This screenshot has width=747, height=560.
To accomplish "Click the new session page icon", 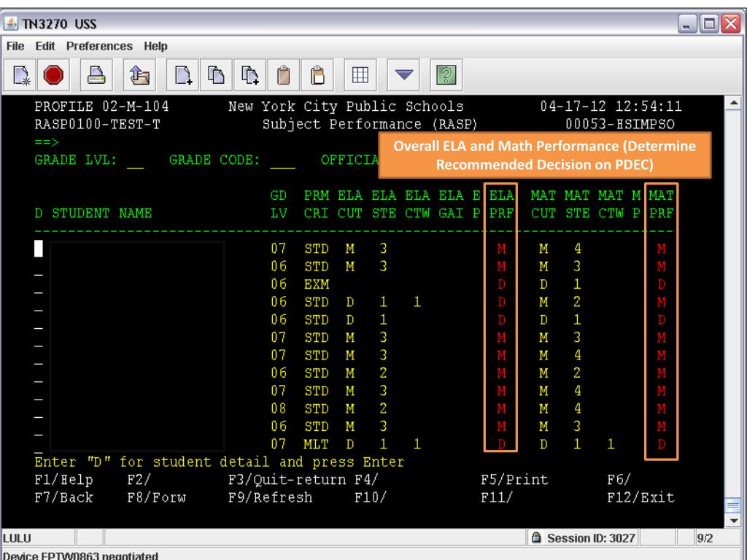I will coord(21,75).
